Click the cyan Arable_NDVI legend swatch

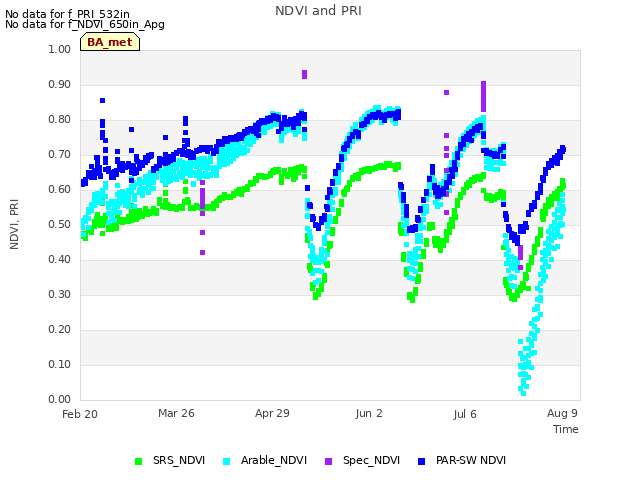pos(227,462)
